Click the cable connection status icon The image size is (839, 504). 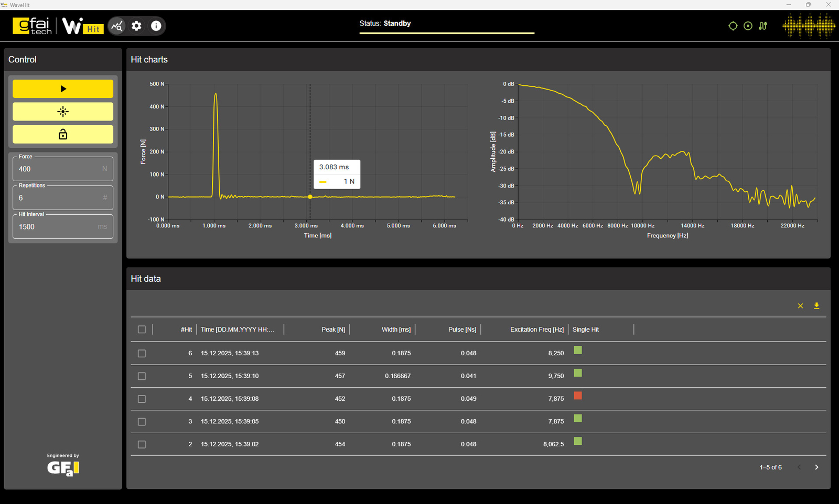coord(763,26)
